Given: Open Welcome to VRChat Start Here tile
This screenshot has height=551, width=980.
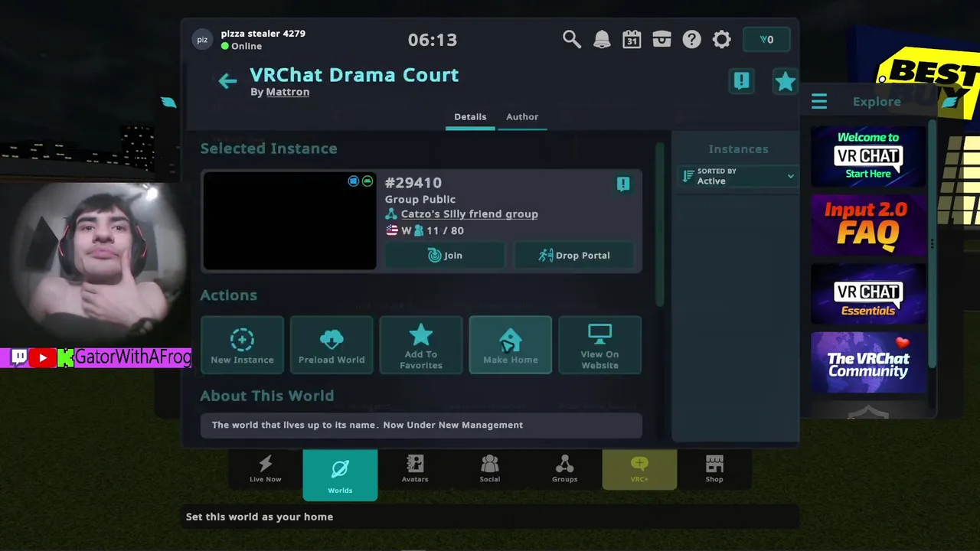Looking at the screenshot, I should [x=868, y=156].
